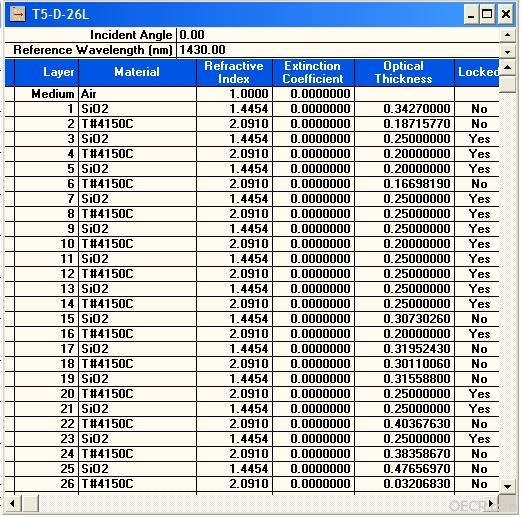Toggle Locked value for layer 1
Image resolution: width=522 pixels, height=517 pixels.
(477, 109)
